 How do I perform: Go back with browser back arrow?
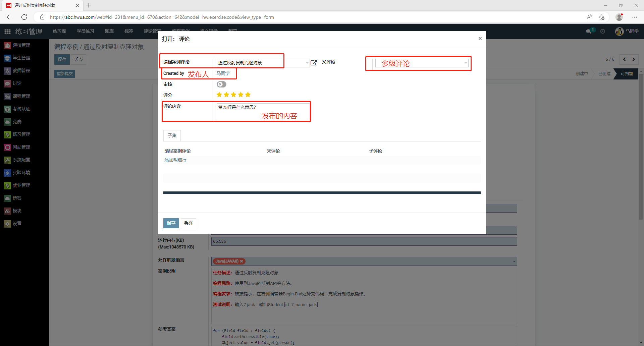click(x=9, y=17)
